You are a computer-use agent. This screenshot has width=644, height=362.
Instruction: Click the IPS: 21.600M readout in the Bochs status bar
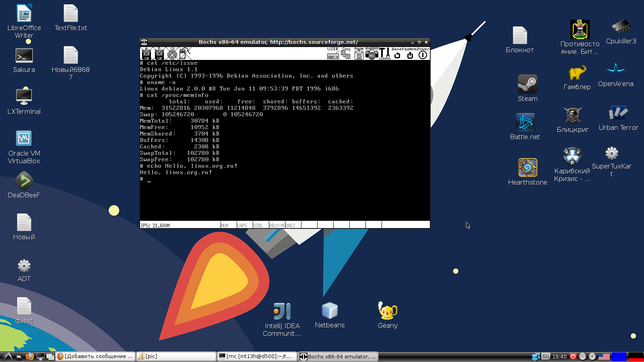pos(155,226)
